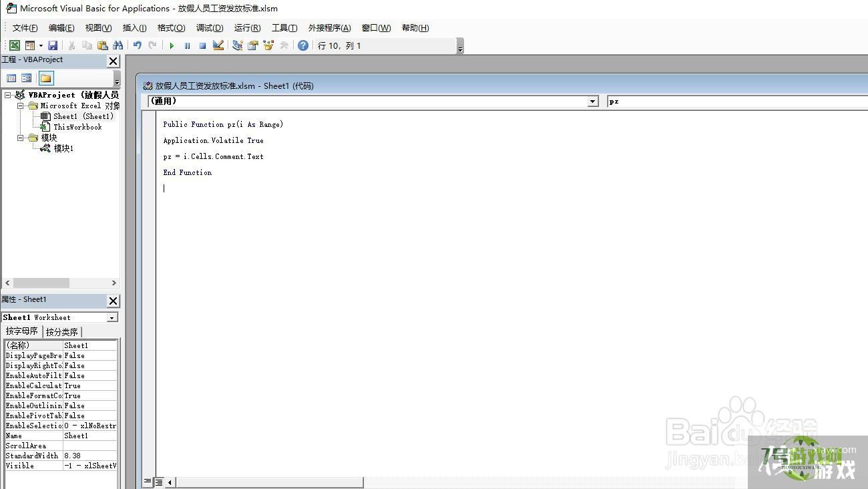Click code line 'Application.Volatile True'

click(x=213, y=140)
